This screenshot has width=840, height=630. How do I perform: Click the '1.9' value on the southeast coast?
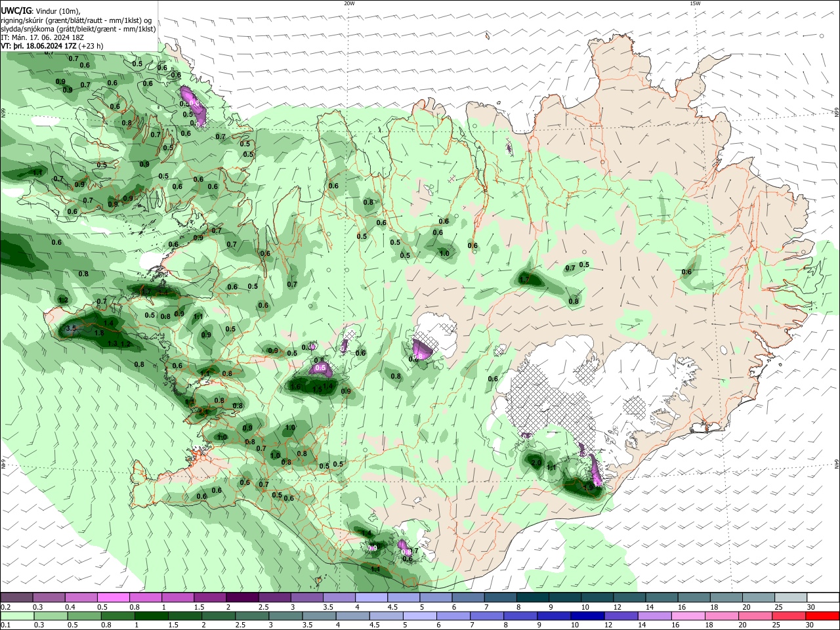[x=588, y=488]
